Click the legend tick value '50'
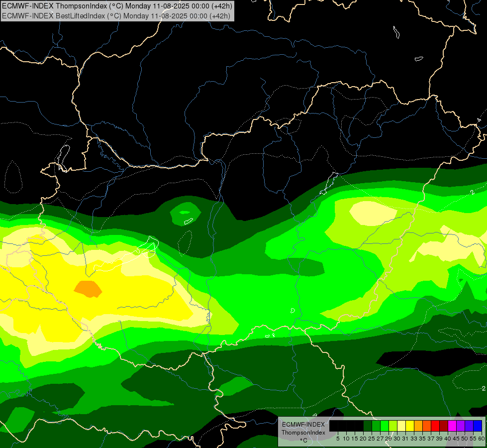 465,439
